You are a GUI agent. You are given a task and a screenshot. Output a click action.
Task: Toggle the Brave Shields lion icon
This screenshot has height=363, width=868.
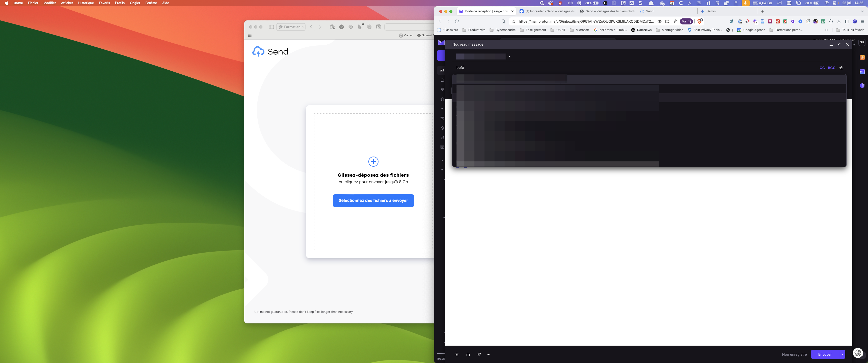699,21
